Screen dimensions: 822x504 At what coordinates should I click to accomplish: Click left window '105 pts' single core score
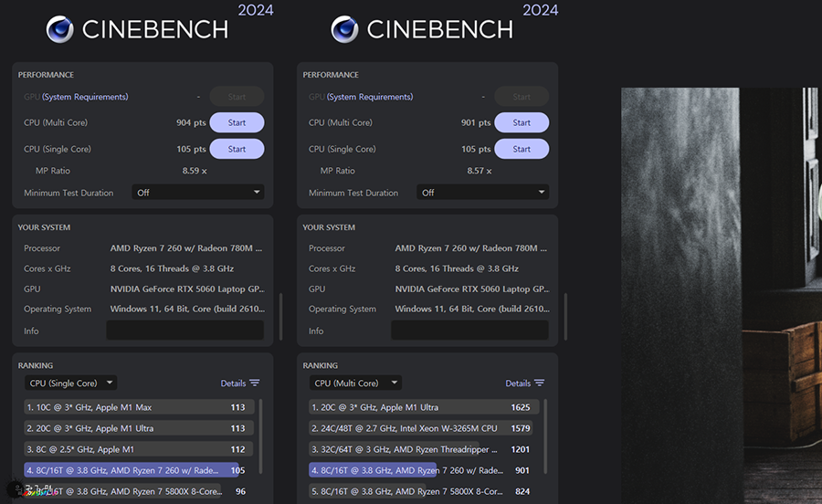click(191, 149)
